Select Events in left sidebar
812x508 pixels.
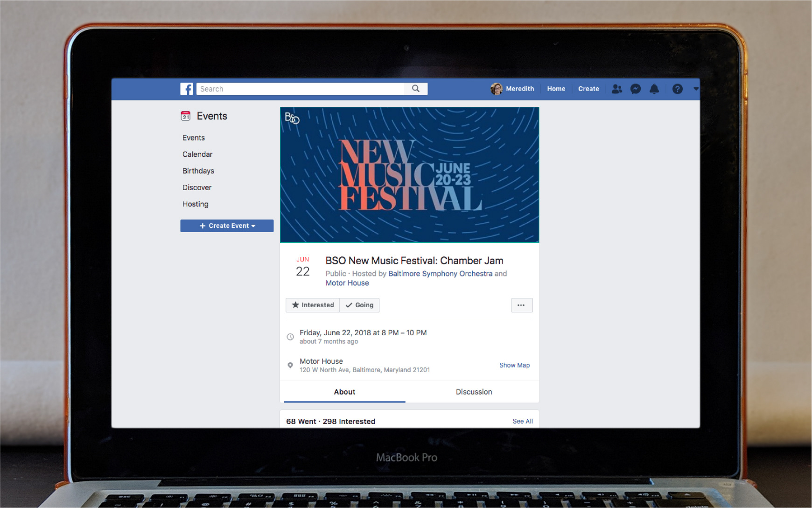click(x=194, y=138)
